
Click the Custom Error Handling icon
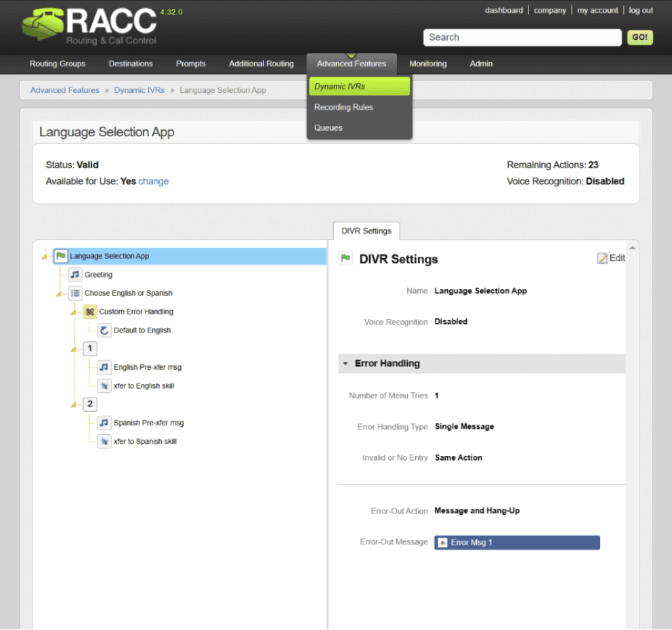point(89,312)
